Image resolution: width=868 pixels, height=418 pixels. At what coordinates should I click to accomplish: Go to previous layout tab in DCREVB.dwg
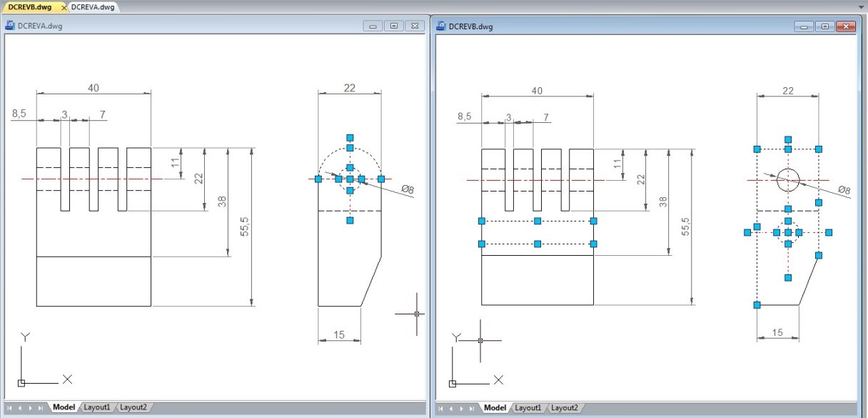pyautogui.click(x=451, y=408)
